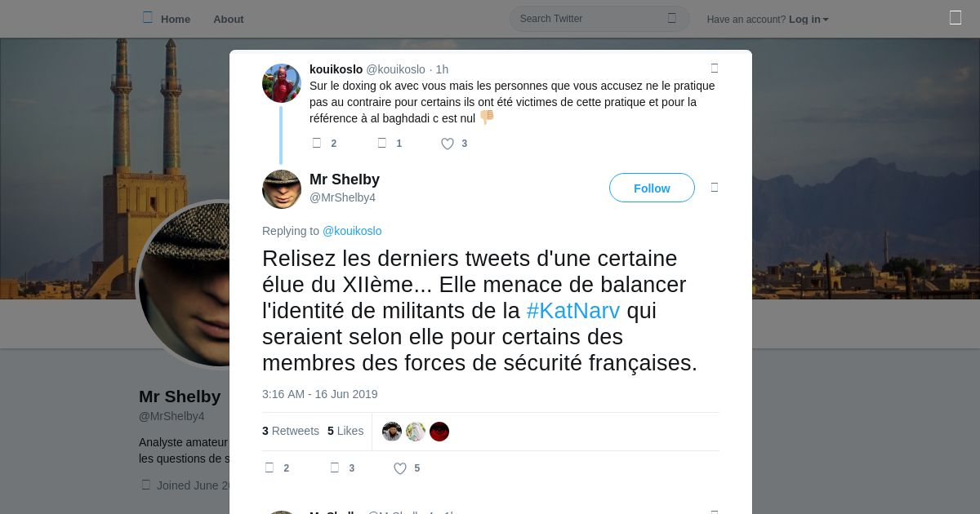Focus the Search Twitter field

tap(599, 19)
